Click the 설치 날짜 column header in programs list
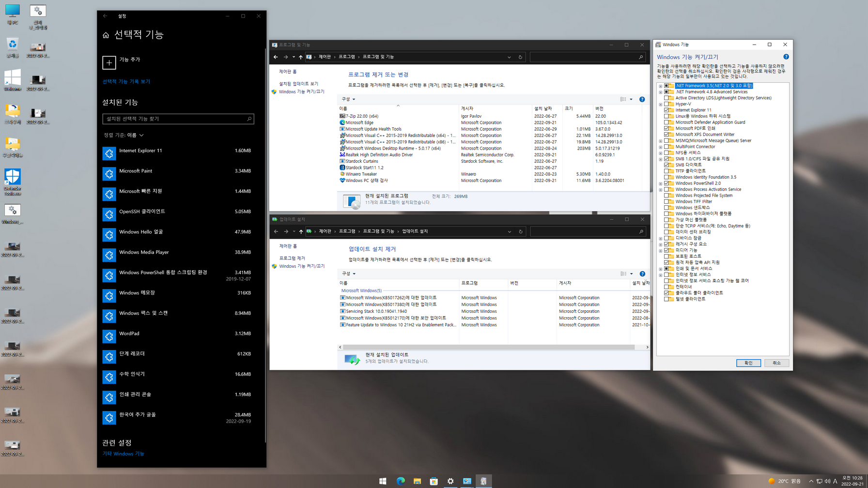The image size is (868, 488). tap(546, 108)
